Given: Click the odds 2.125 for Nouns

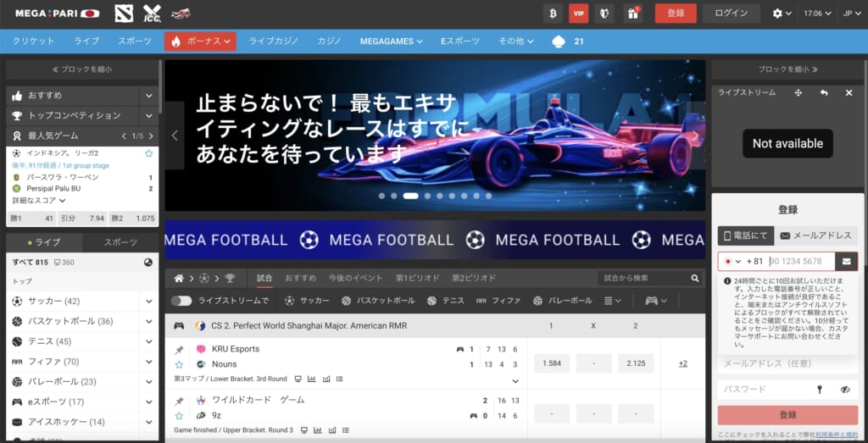Looking at the screenshot, I should (x=636, y=363).
